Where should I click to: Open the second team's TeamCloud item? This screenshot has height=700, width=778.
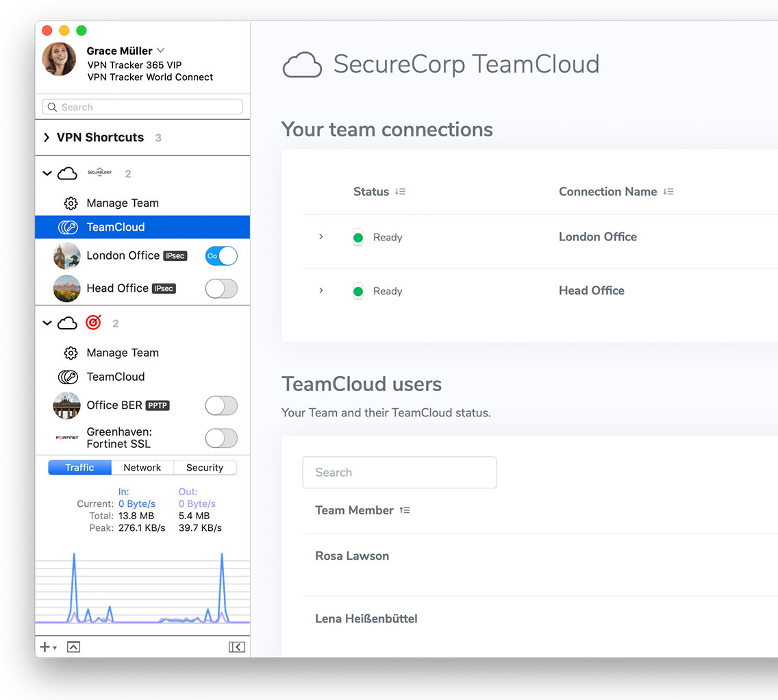tap(115, 377)
